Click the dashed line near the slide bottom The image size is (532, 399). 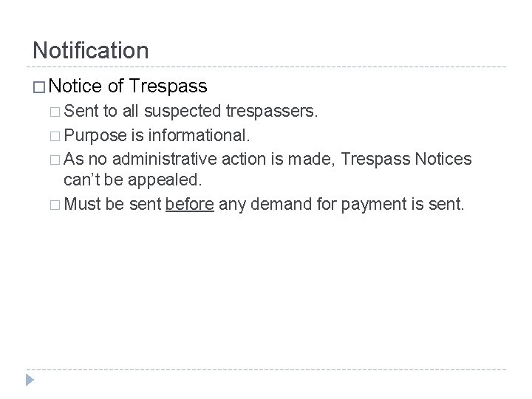tap(266, 369)
